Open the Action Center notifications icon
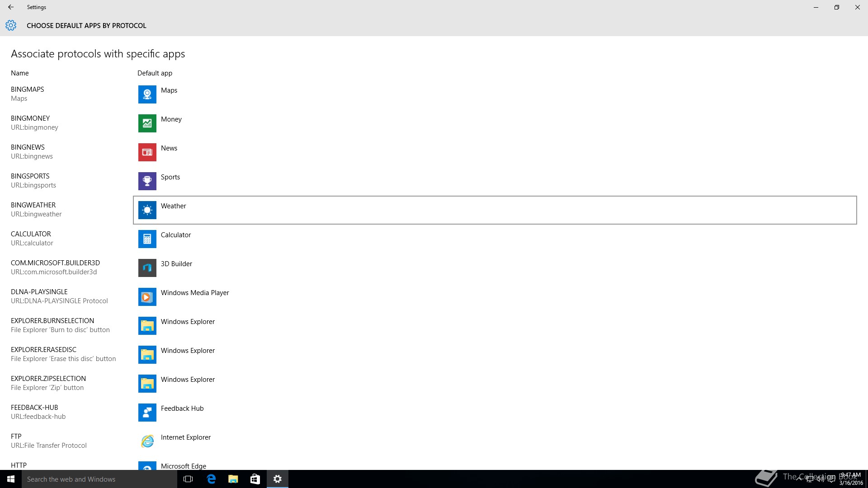The image size is (868, 488). click(x=831, y=479)
